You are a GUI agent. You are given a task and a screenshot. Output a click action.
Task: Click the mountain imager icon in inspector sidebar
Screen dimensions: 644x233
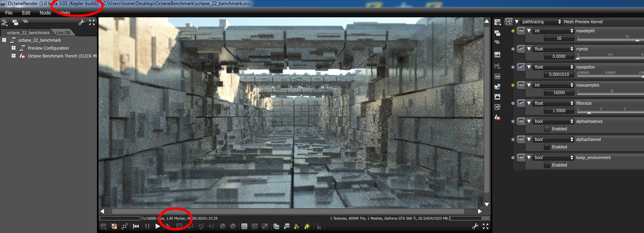[497, 96]
